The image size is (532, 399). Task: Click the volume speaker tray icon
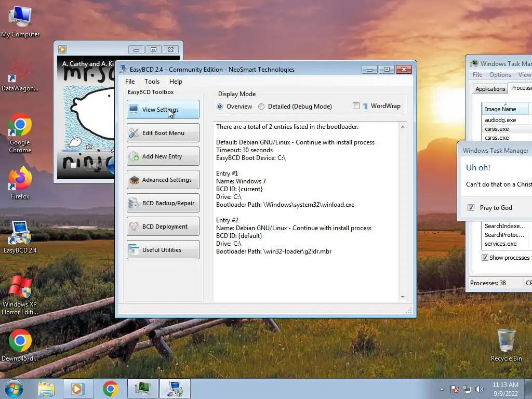tap(479, 389)
